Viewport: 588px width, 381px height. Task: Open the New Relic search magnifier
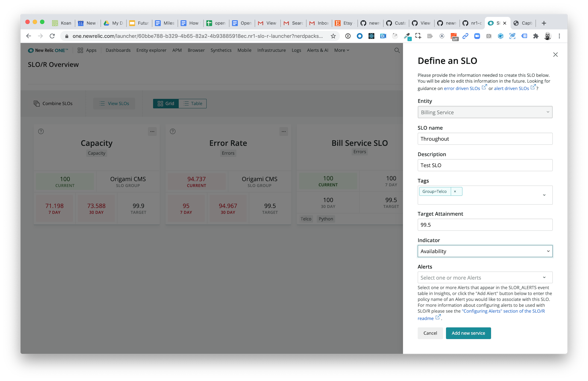(x=397, y=50)
